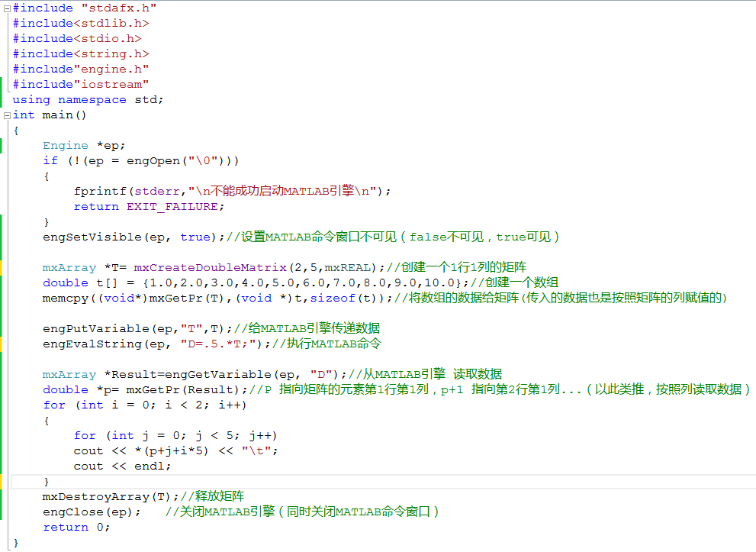Click the memcpy line

(384, 299)
